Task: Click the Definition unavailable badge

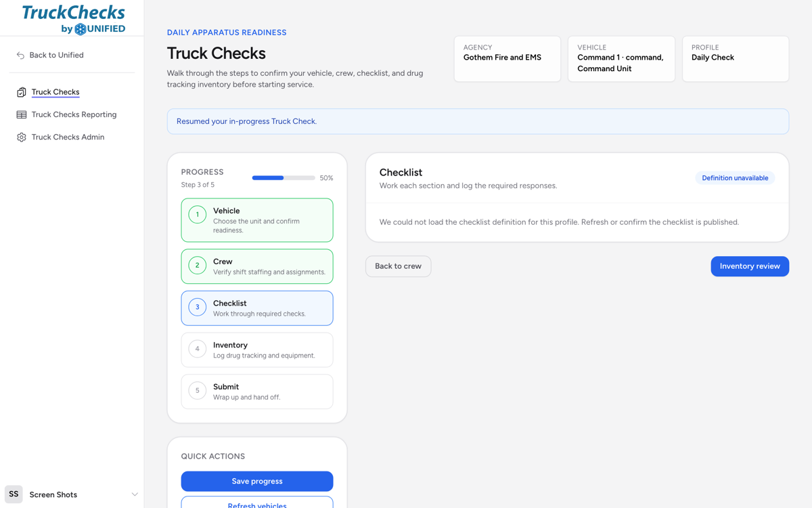Action: 735,178
